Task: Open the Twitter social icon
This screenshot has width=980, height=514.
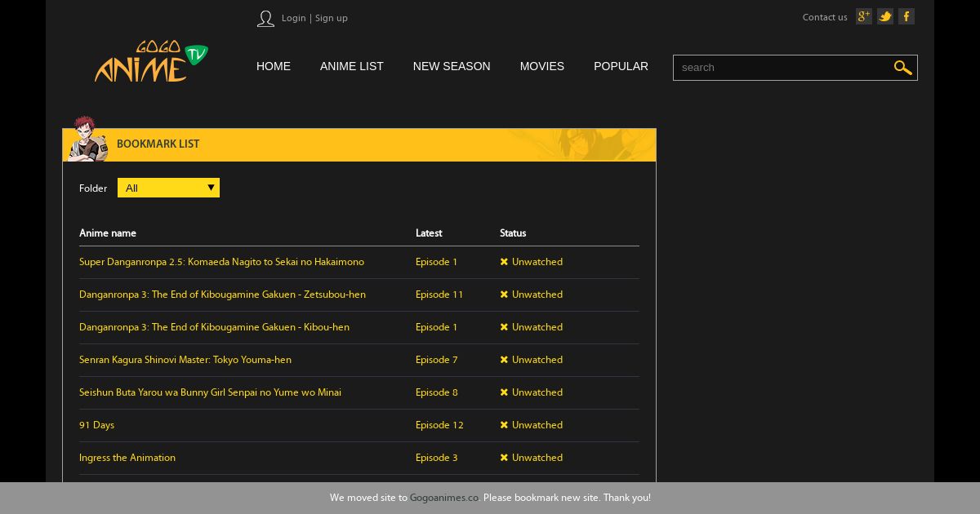Action: click(x=885, y=16)
